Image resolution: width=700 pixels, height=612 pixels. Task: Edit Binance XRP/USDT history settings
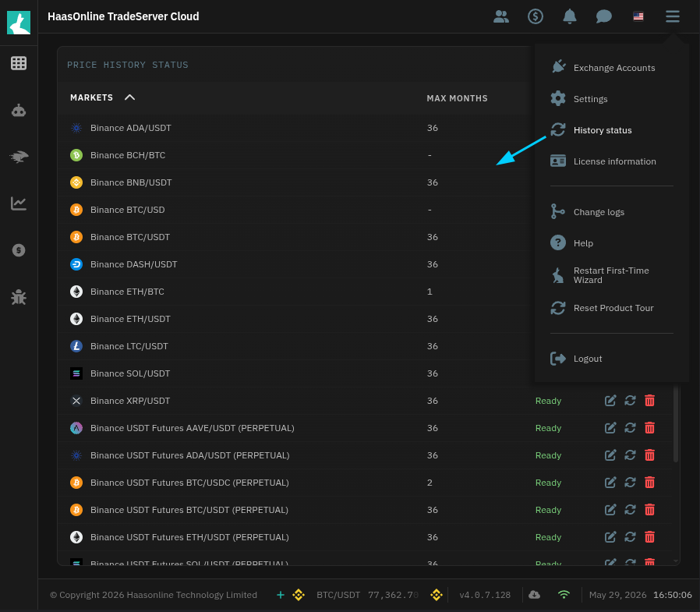[610, 401]
